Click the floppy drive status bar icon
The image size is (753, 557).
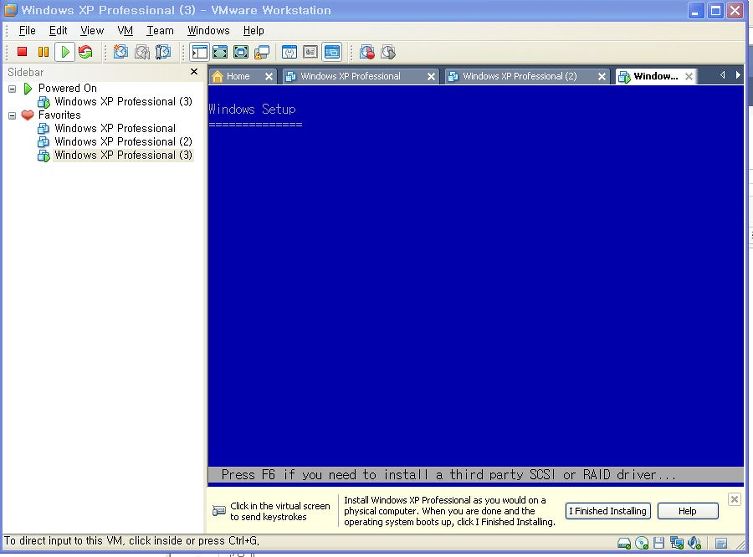point(659,543)
